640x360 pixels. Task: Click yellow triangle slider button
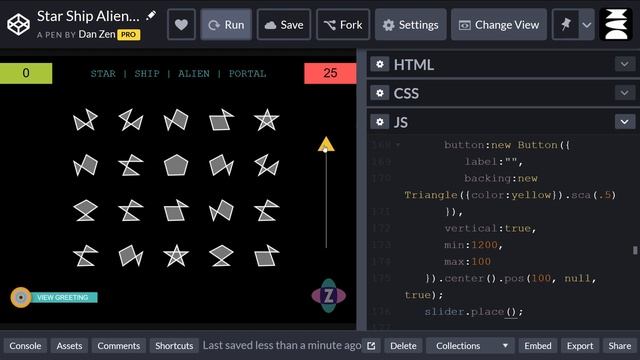coord(326,144)
